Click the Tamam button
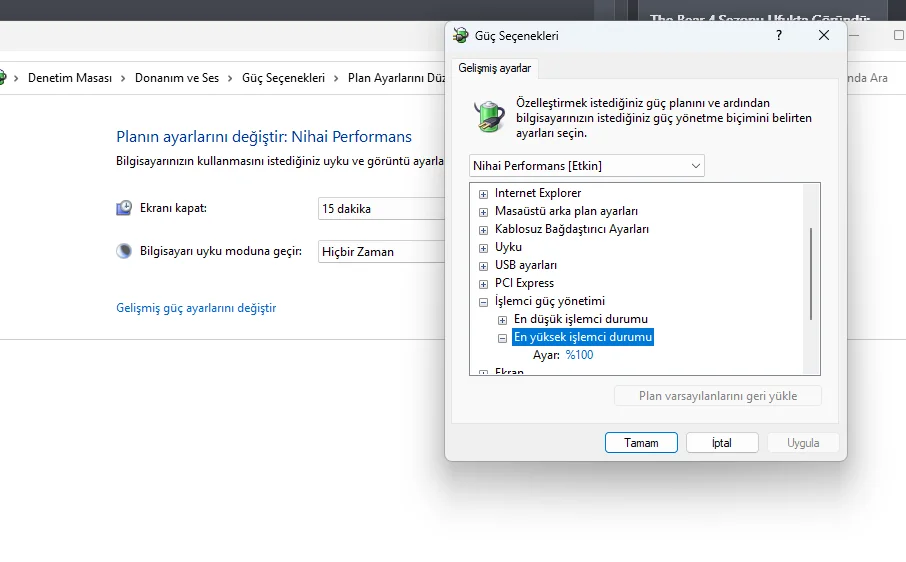This screenshot has width=906, height=562. click(641, 442)
